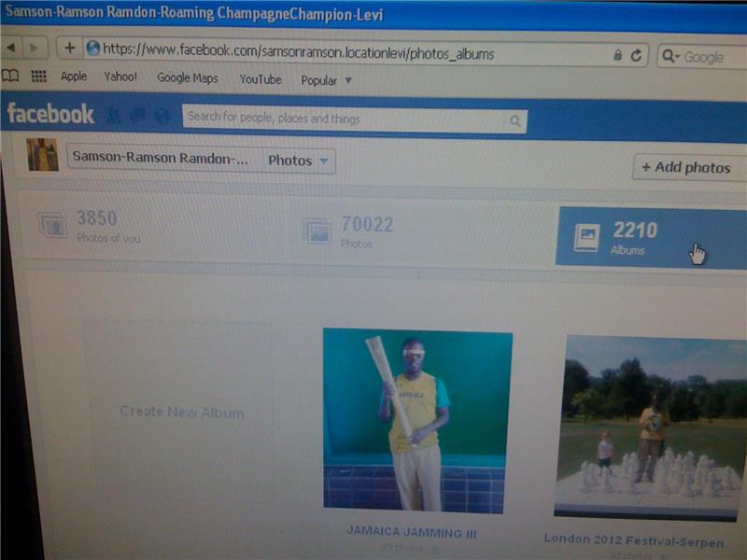Click the facebook logo
Viewport: 747px width, 560px height.
click(x=50, y=114)
